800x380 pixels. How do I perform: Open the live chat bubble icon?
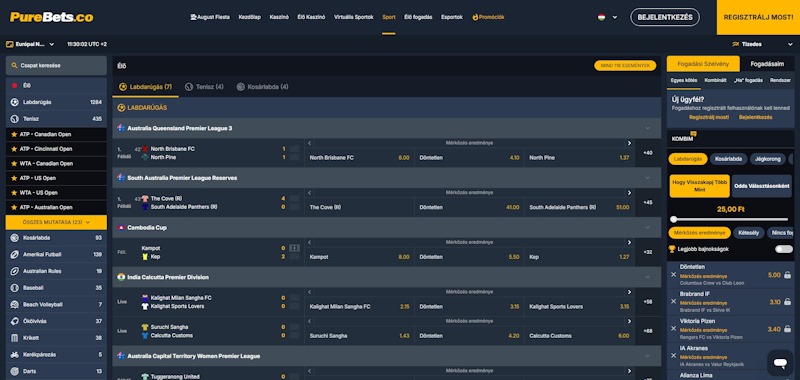point(780,363)
